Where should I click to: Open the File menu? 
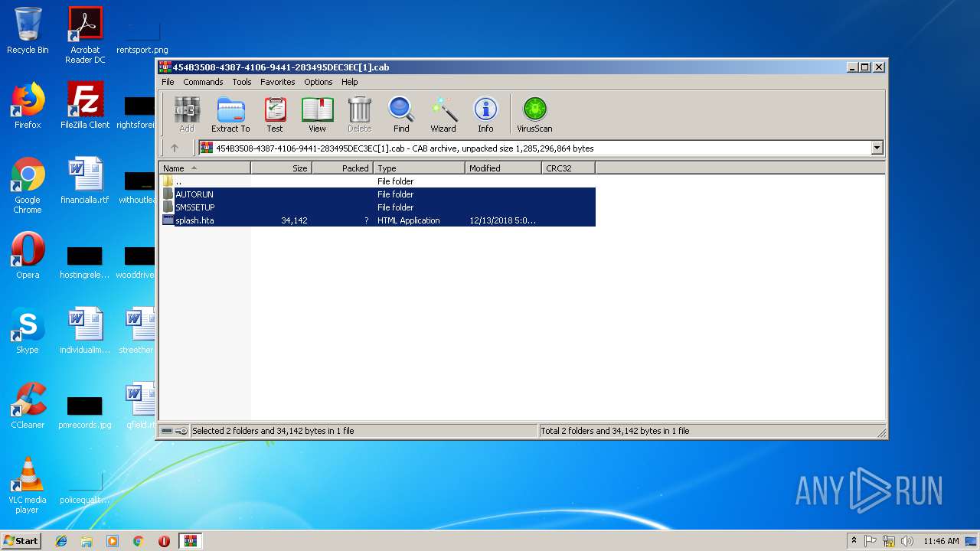[168, 82]
